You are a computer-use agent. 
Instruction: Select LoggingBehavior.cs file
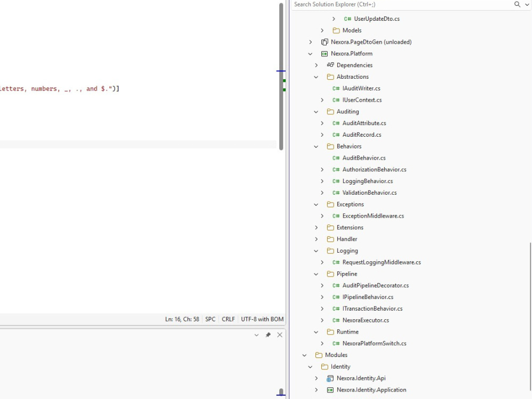pos(368,181)
